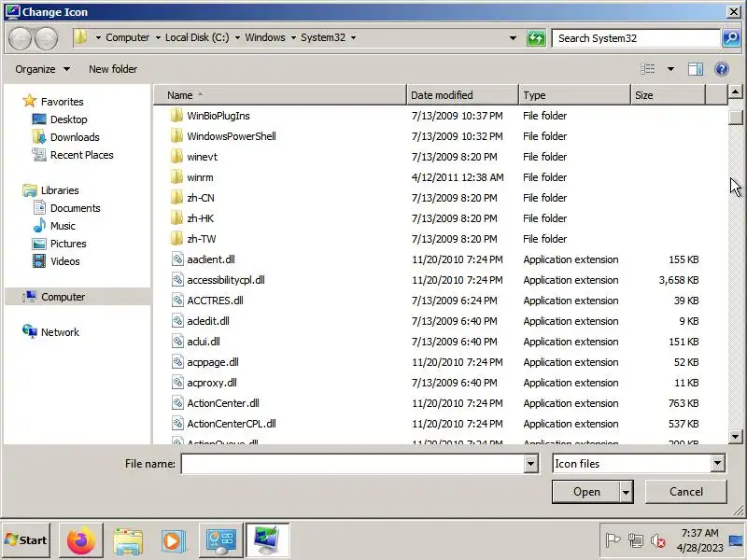Open the address bar history dropdown
This screenshot has width=747, height=560.
[513, 37]
